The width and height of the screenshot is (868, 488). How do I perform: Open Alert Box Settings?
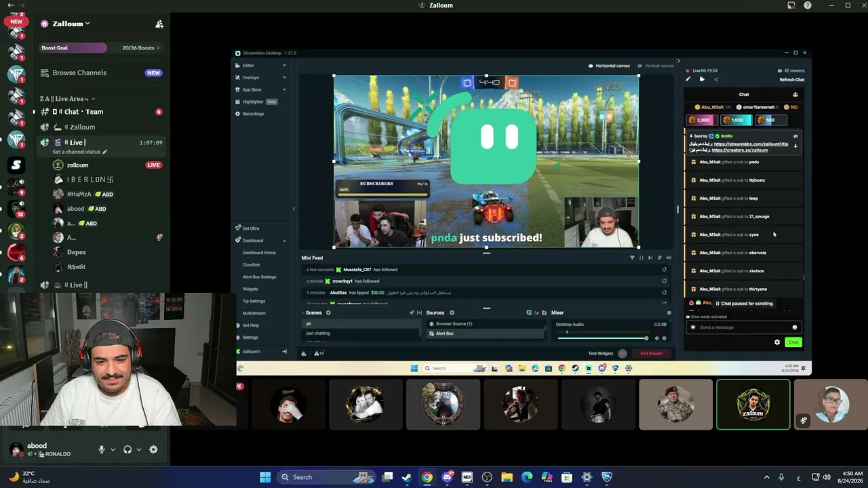pos(259,277)
